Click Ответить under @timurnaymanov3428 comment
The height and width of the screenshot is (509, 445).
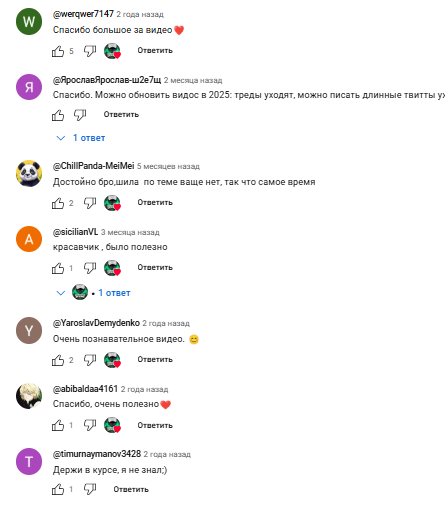[x=131, y=489]
